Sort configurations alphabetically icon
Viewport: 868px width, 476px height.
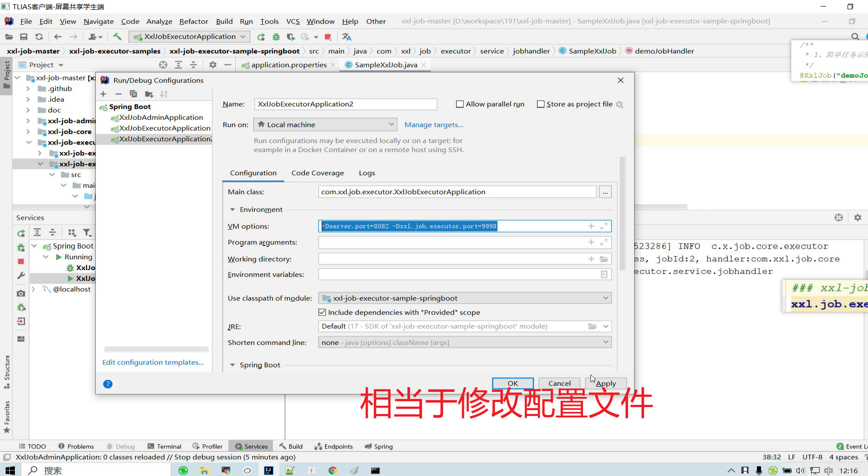[x=164, y=94]
